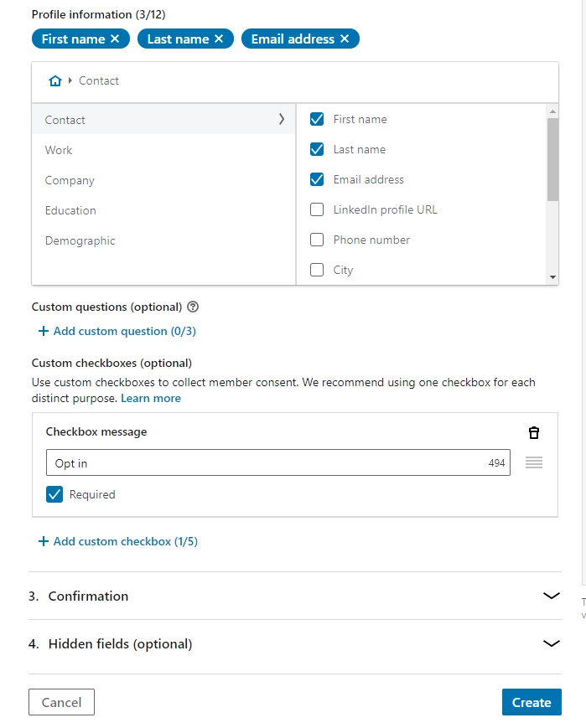Expand the Hidden fields section

(551, 644)
